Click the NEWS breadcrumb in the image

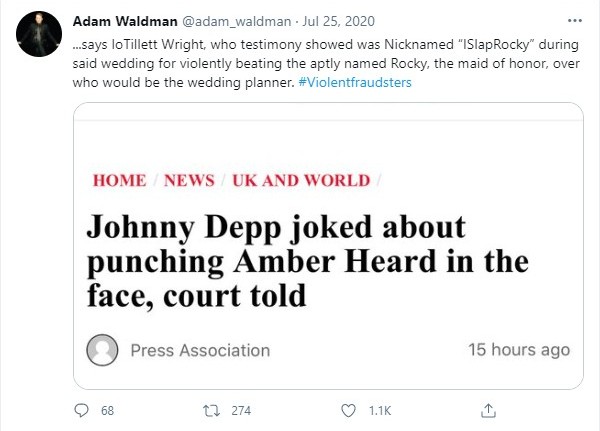pos(189,180)
